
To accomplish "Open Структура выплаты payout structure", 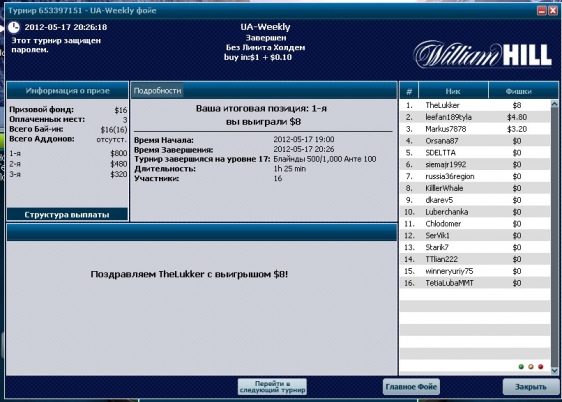I will point(67,214).
